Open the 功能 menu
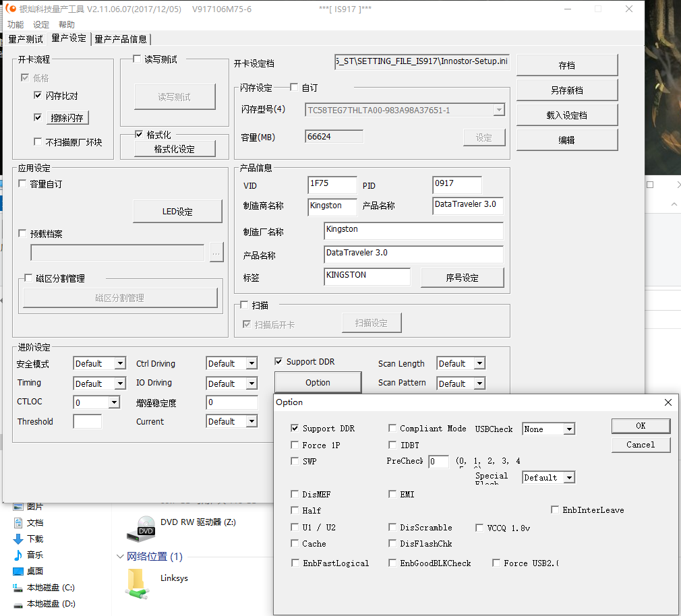The width and height of the screenshot is (681, 616). click(x=16, y=25)
